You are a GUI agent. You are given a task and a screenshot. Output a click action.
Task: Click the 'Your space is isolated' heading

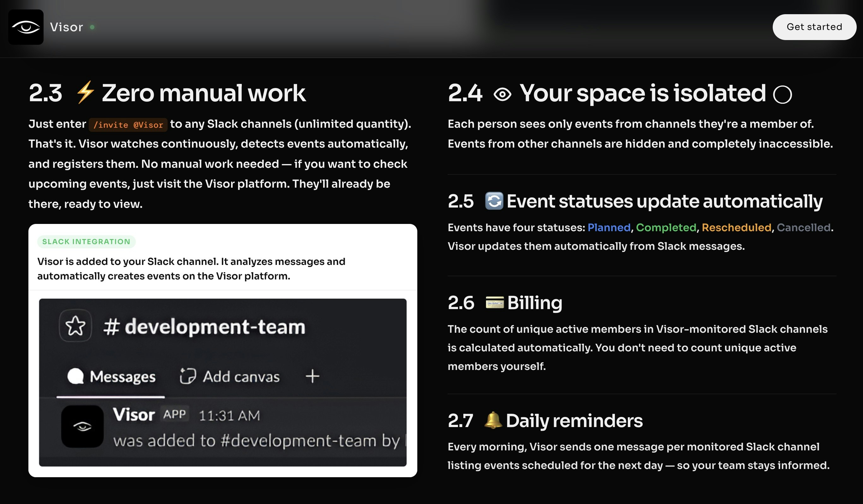[x=642, y=93]
